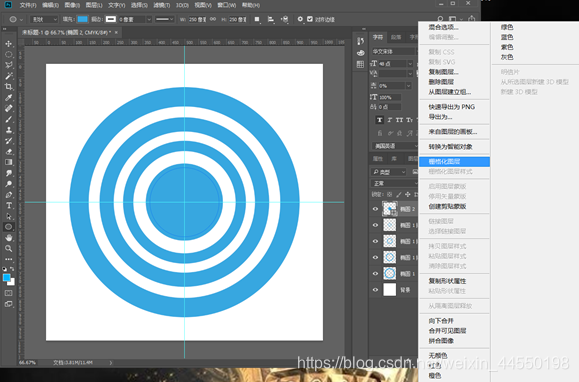
Task: Select the Hand tool
Action: click(8, 238)
